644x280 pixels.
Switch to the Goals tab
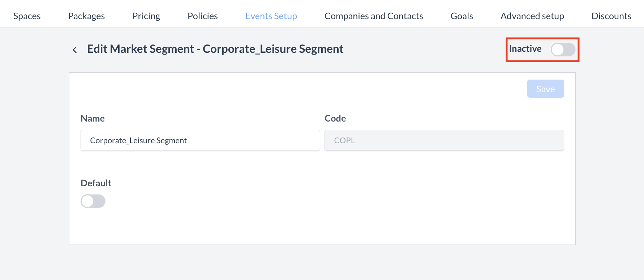[x=461, y=16]
